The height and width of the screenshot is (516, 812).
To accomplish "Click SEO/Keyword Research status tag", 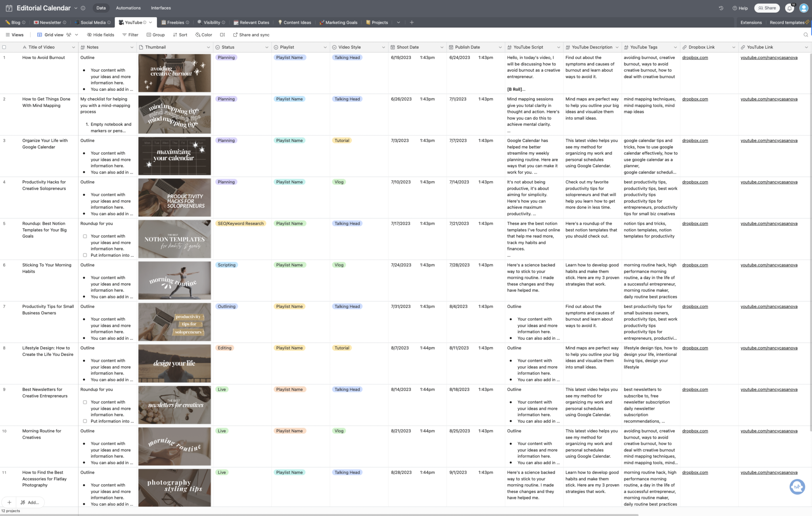I will (240, 224).
